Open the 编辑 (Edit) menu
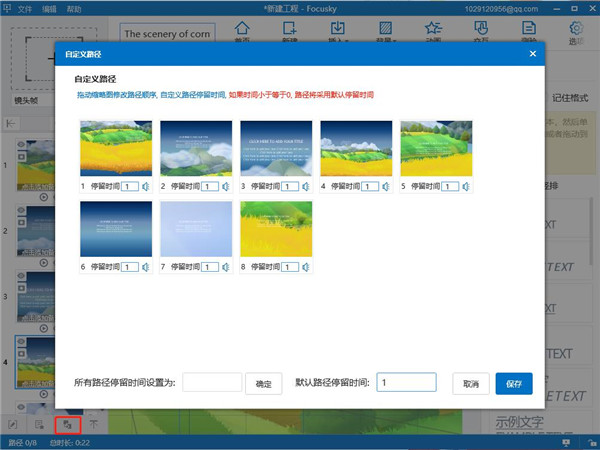 point(49,8)
